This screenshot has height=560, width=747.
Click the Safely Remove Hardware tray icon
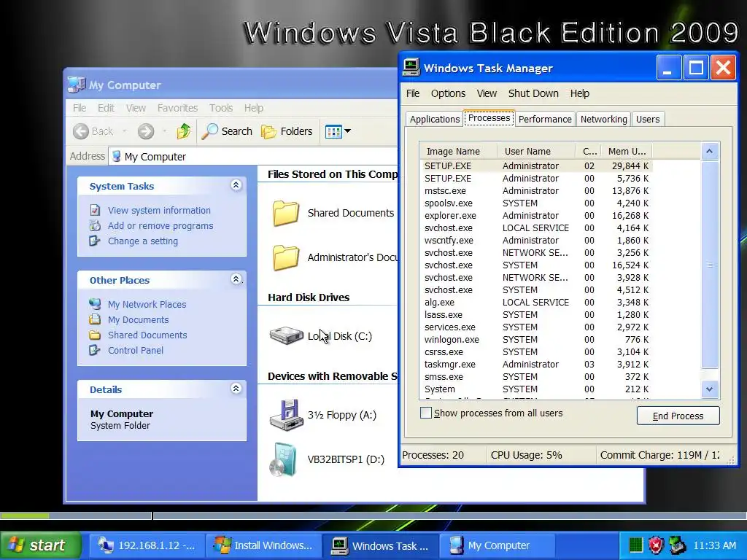tap(678, 545)
